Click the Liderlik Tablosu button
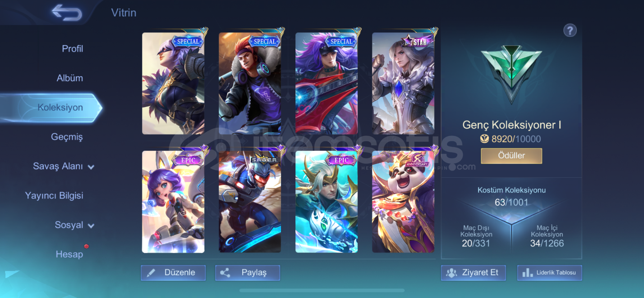644x298 pixels. 549,273
